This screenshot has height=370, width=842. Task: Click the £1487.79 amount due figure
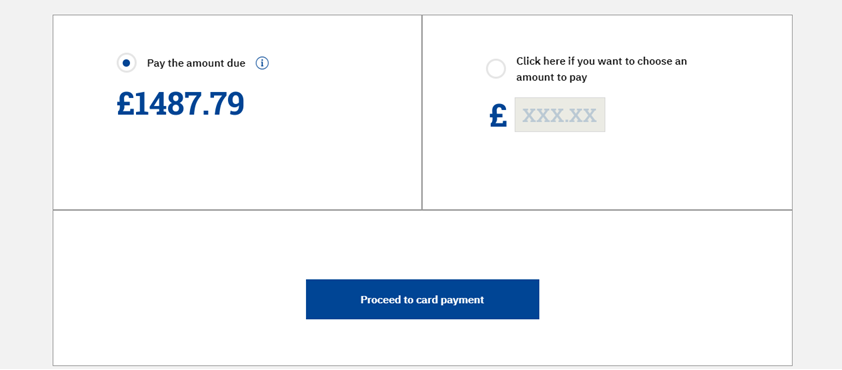click(x=180, y=104)
